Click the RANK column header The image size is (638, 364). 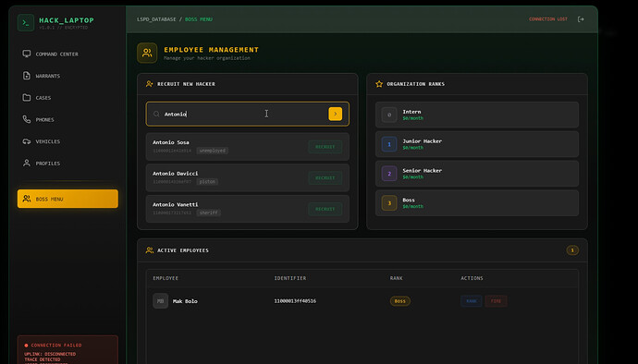(x=397, y=278)
